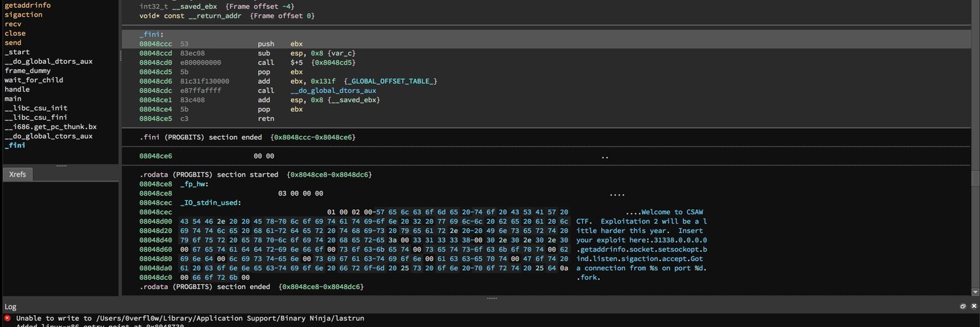Select __libc_csu_init in the function list
Viewport: 980px width, 327px height.
coord(36,108)
